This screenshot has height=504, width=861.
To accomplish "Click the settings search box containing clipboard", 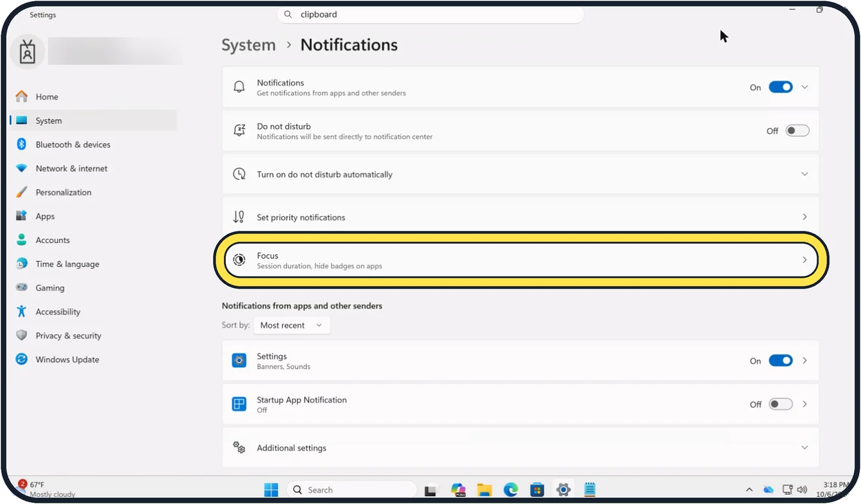I will [x=430, y=14].
